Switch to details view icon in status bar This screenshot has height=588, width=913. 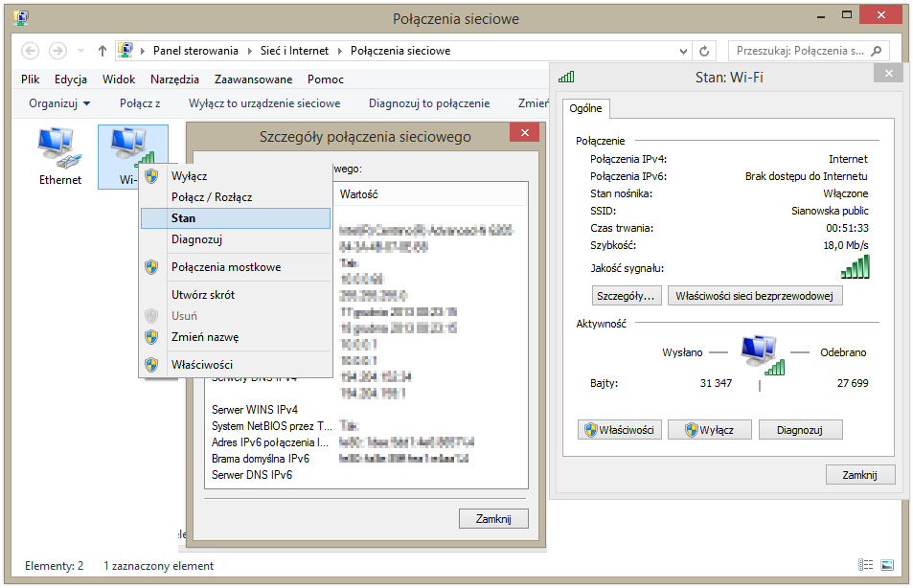(865, 565)
